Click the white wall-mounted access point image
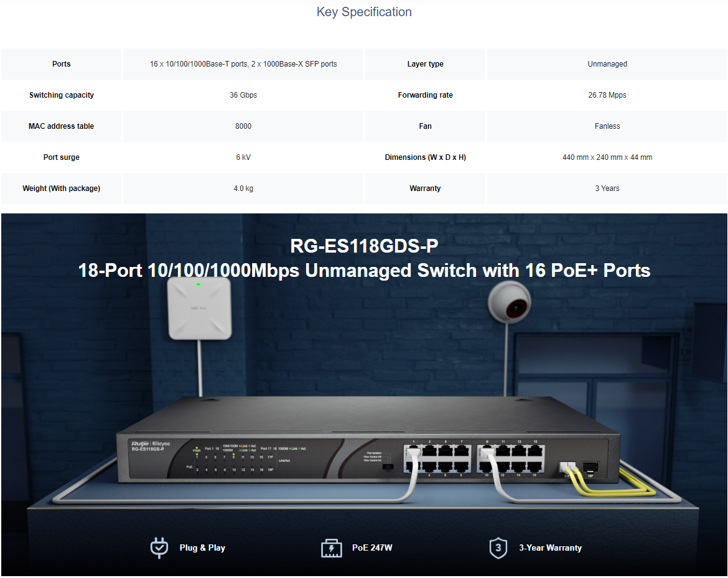The image size is (728, 578). point(200,308)
